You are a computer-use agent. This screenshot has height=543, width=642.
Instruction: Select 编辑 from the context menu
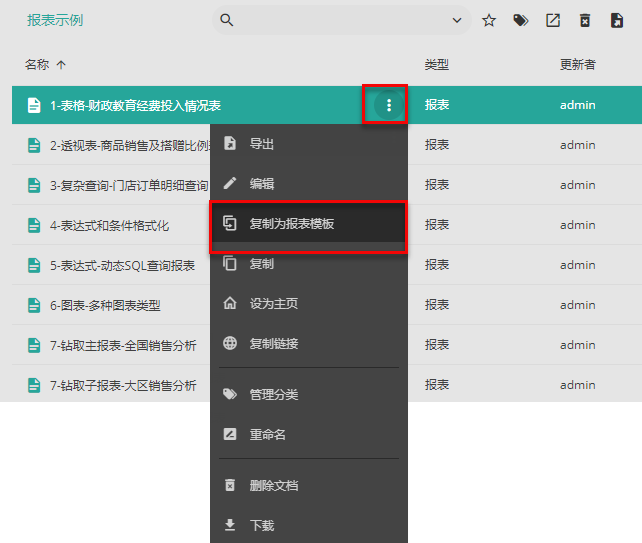309,183
